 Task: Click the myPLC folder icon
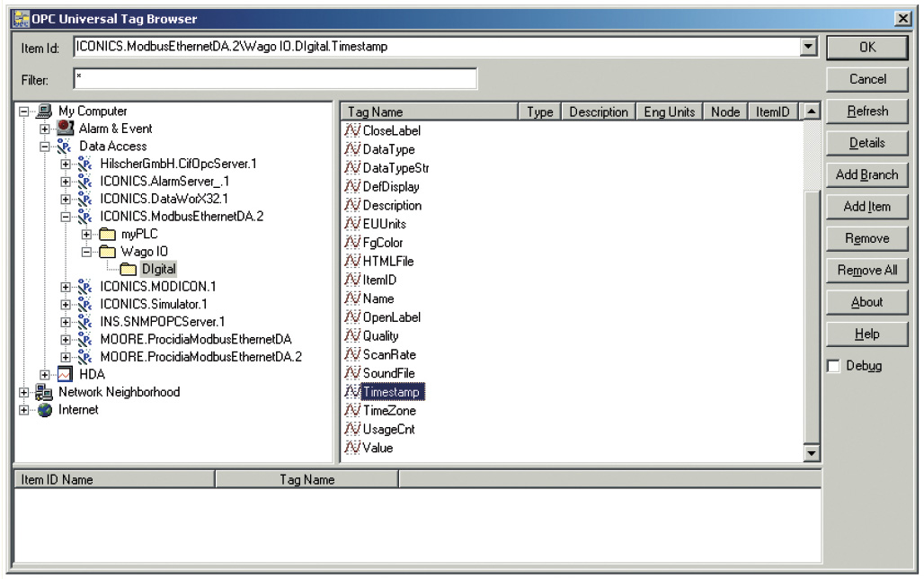coord(107,234)
